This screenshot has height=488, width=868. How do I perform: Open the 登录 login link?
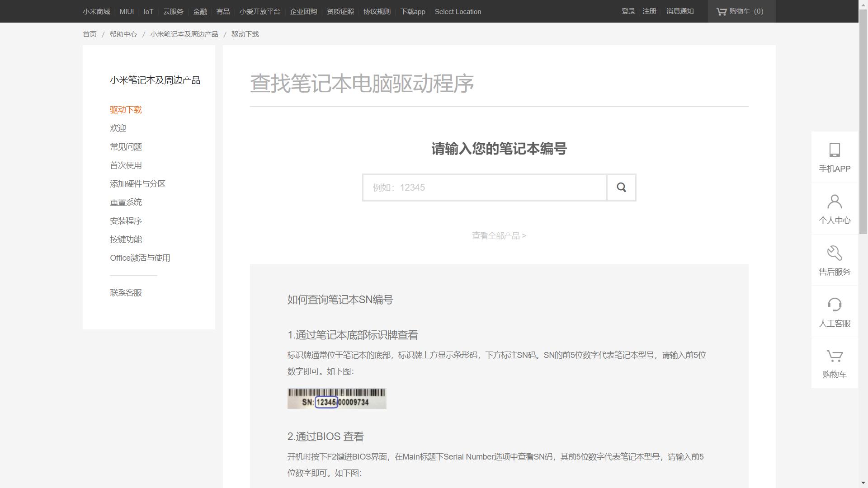point(627,11)
